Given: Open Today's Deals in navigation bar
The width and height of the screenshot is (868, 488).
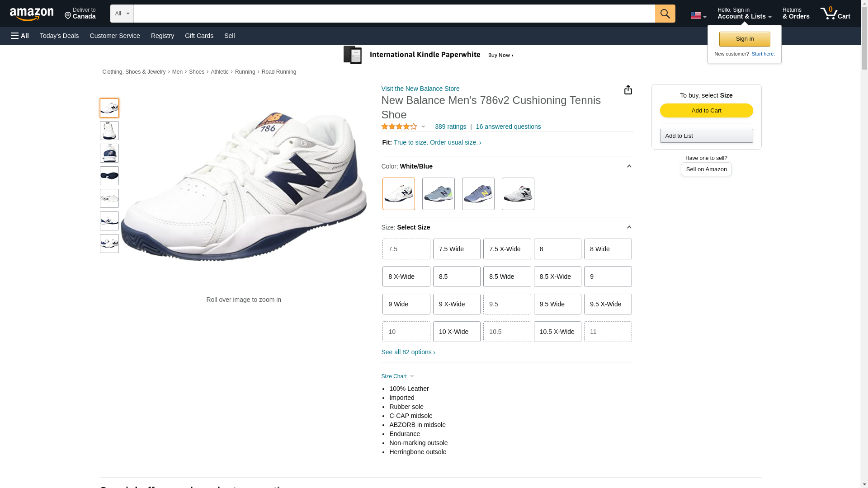Looking at the screenshot, I should (x=59, y=36).
